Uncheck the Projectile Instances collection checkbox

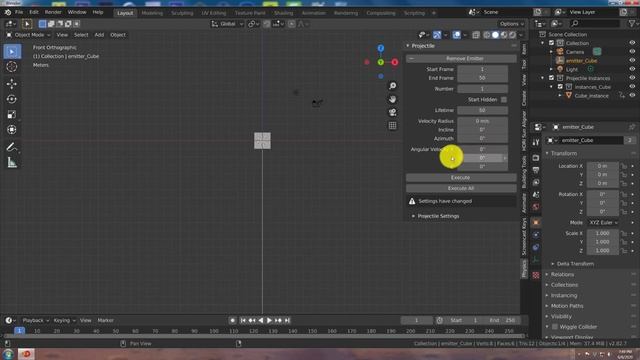pyautogui.click(x=551, y=78)
